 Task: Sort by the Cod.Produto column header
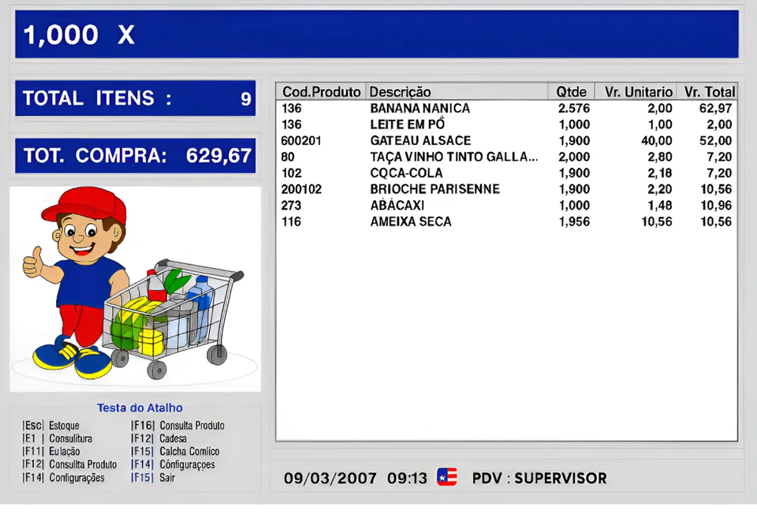tap(321, 91)
